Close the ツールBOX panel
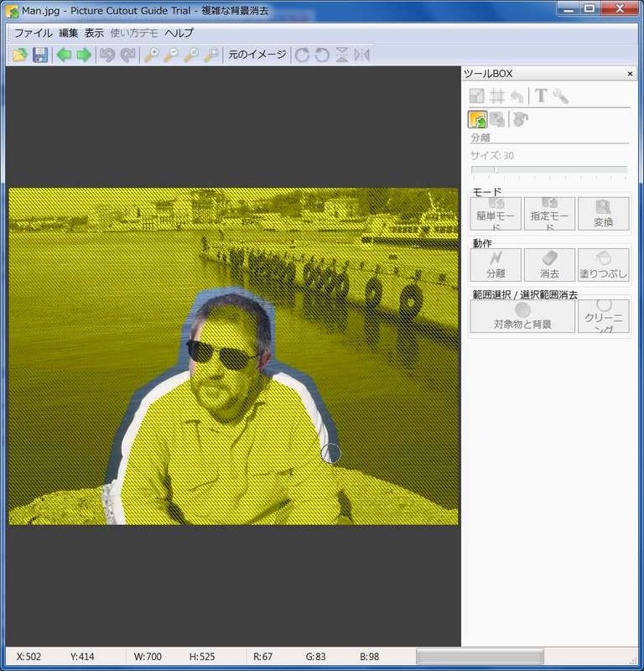 coord(630,74)
